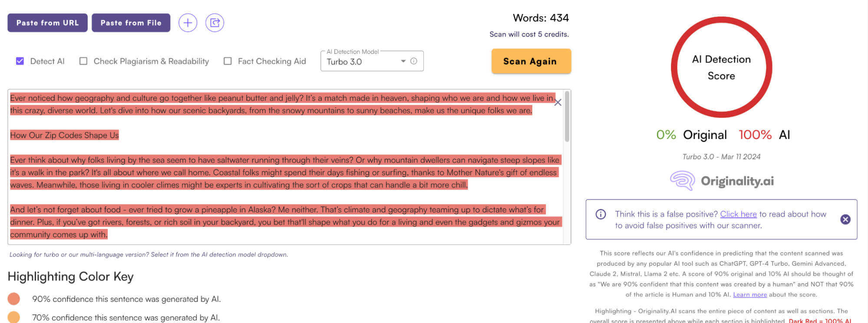This screenshot has height=323, width=868.
Task: Follow the 'Learn more' score link
Action: click(750, 294)
